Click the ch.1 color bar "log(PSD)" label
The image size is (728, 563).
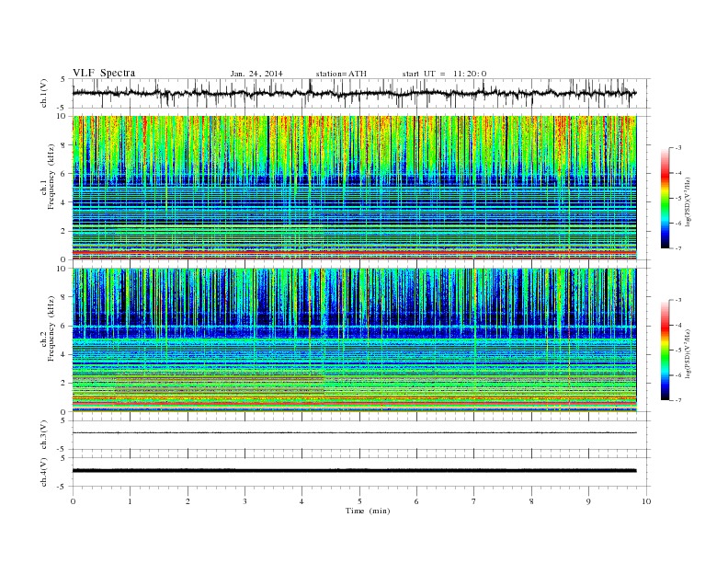coord(688,202)
